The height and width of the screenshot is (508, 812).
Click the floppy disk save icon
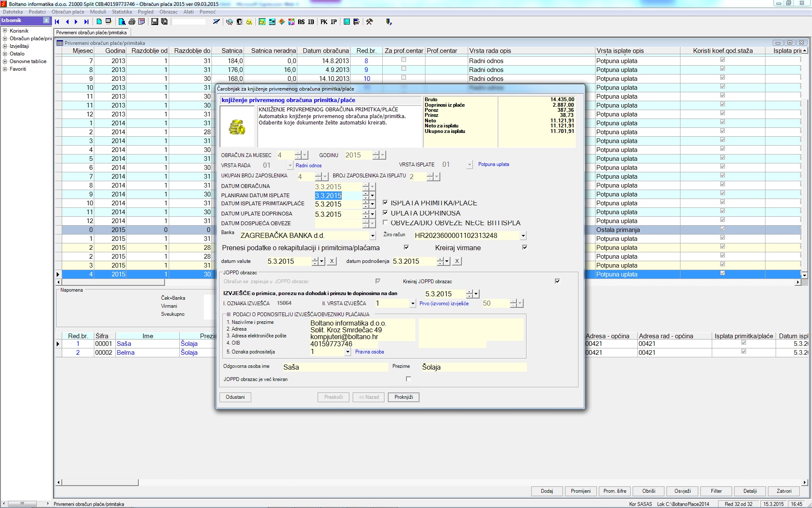click(155, 22)
